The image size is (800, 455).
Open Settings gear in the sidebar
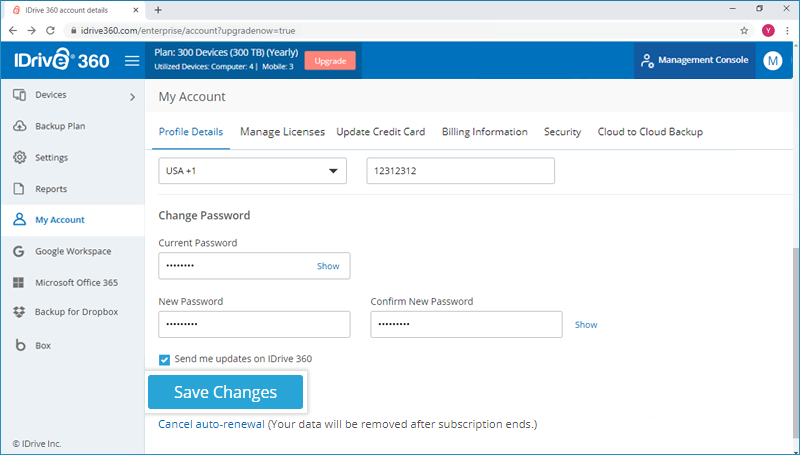point(19,158)
